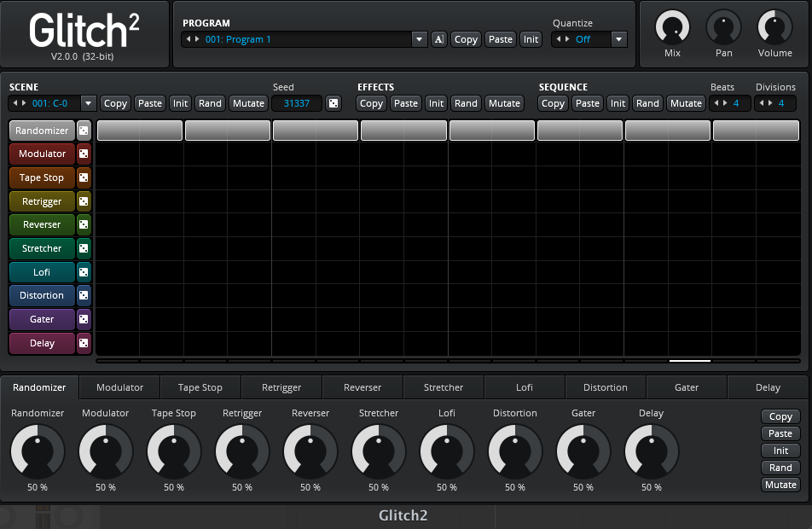Open the Stretcher tab
This screenshot has width=812, height=529.
click(444, 387)
